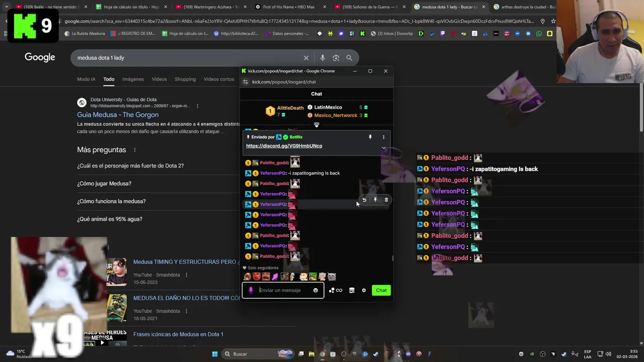This screenshot has height=362, width=644.
Task: Expand ¿Cómo funciona la medusa? question
Action: pyautogui.click(x=111, y=201)
